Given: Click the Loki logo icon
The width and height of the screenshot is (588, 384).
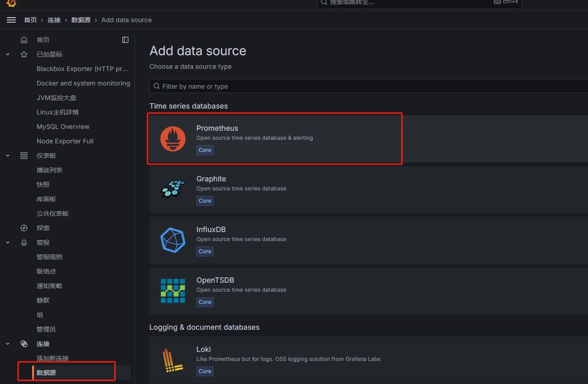Looking at the screenshot, I should pyautogui.click(x=173, y=360).
